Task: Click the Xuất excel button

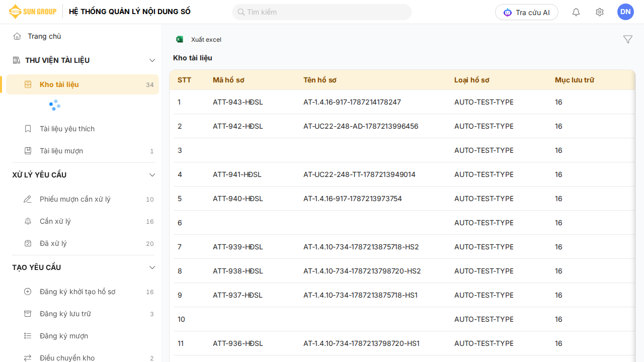Action: tap(199, 39)
